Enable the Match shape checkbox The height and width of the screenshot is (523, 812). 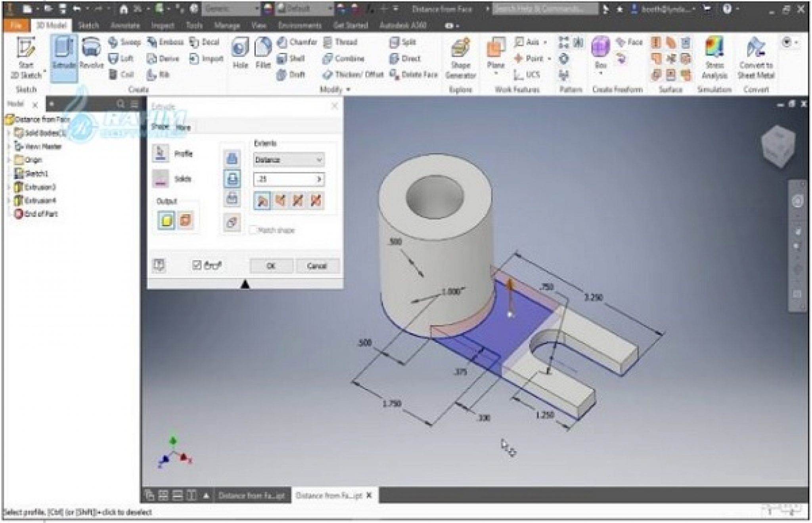pyautogui.click(x=253, y=230)
